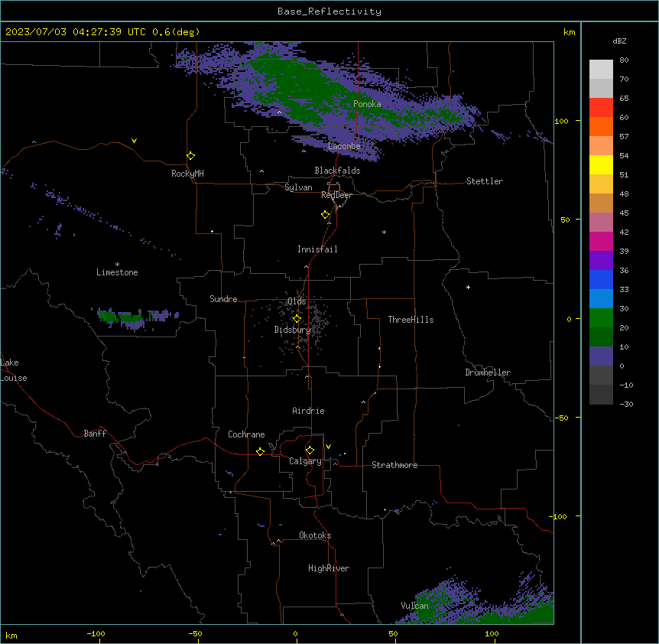Click the Lake Louise label
659x644 pixels.
point(14,370)
